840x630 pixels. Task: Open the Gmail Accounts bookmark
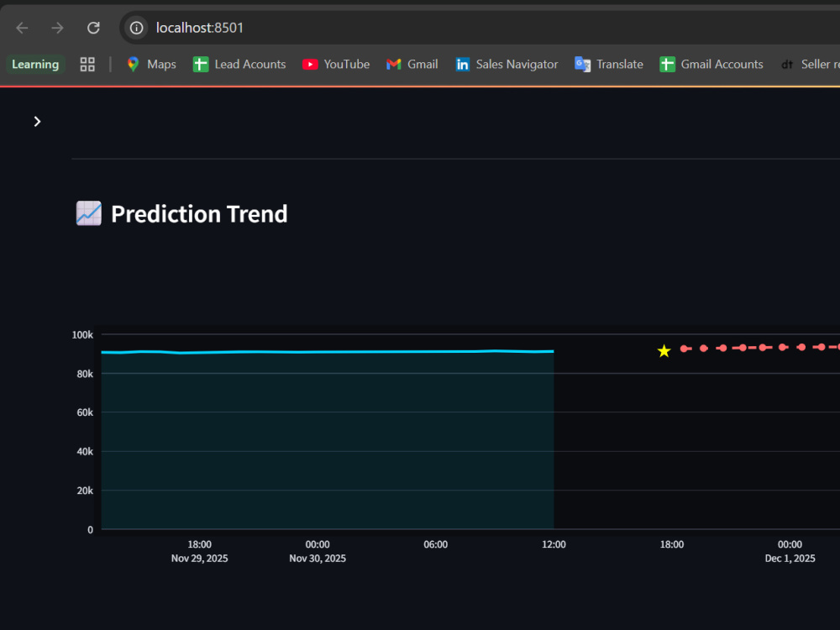coord(711,65)
